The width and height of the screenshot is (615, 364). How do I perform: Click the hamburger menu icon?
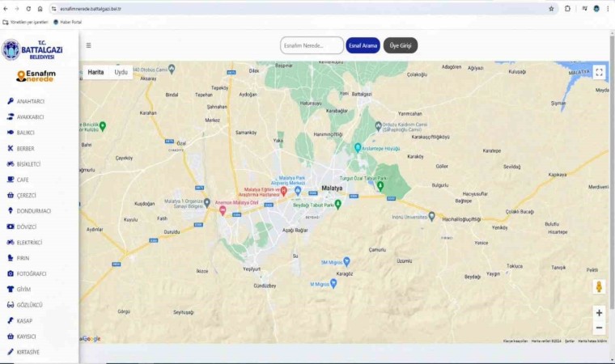89,45
